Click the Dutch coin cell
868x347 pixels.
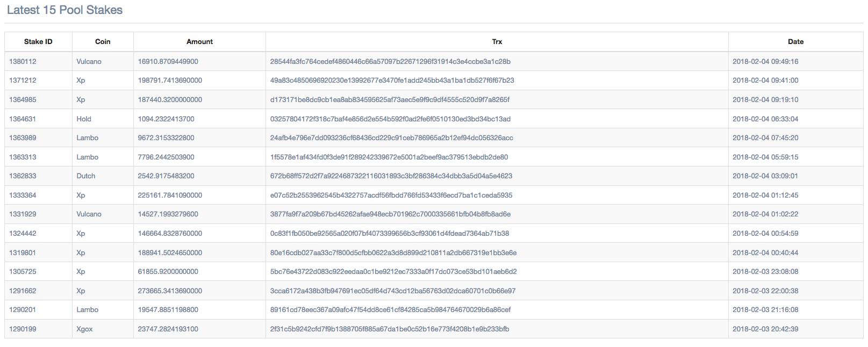coord(86,176)
